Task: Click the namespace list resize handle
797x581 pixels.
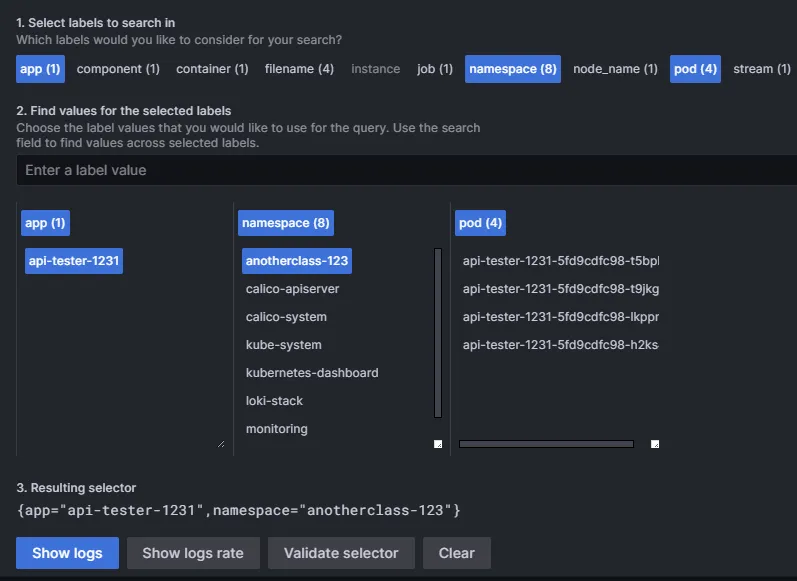Action: tap(438, 444)
